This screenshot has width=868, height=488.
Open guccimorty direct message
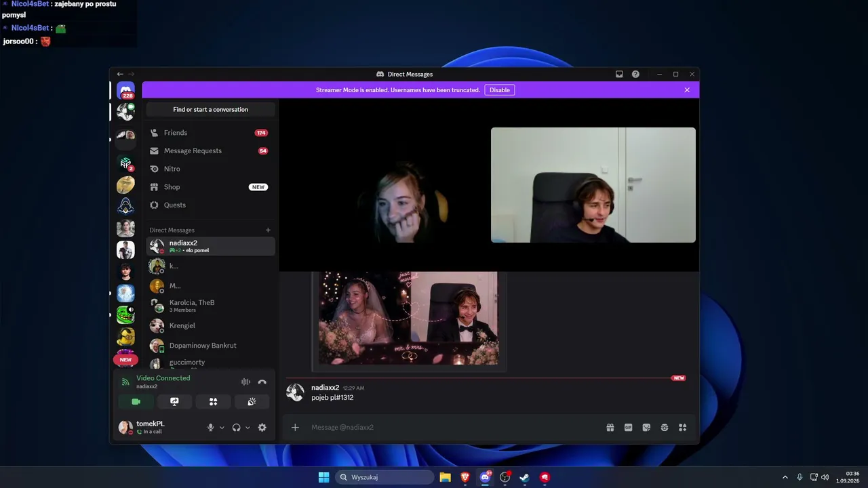click(210, 363)
